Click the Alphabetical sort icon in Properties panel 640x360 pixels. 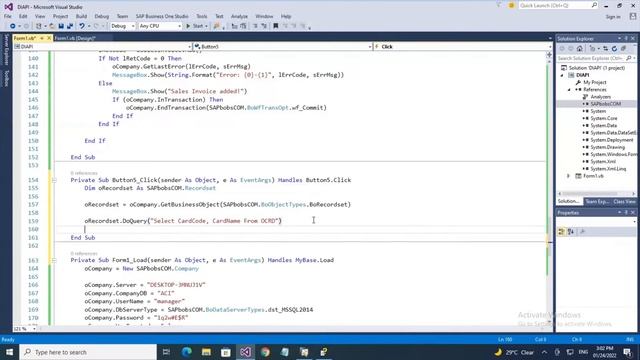[571, 232]
